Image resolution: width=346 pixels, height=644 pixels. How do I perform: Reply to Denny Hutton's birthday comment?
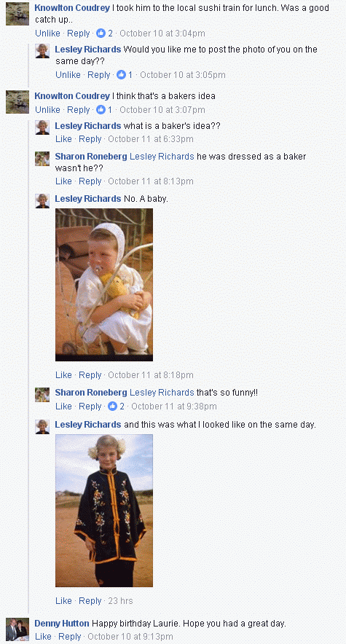click(69, 636)
